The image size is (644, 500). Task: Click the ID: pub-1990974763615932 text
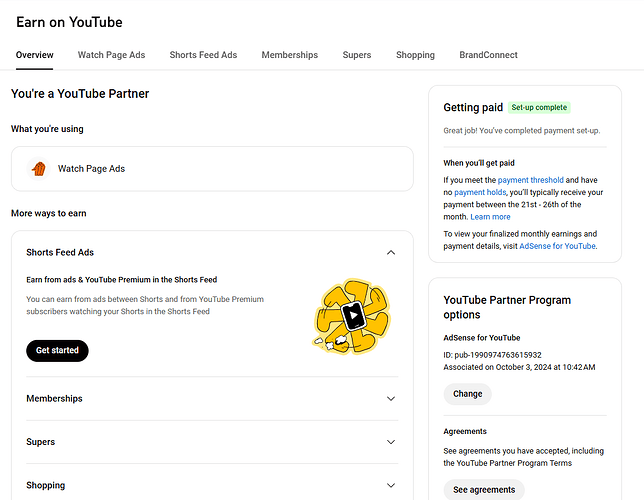(492, 355)
